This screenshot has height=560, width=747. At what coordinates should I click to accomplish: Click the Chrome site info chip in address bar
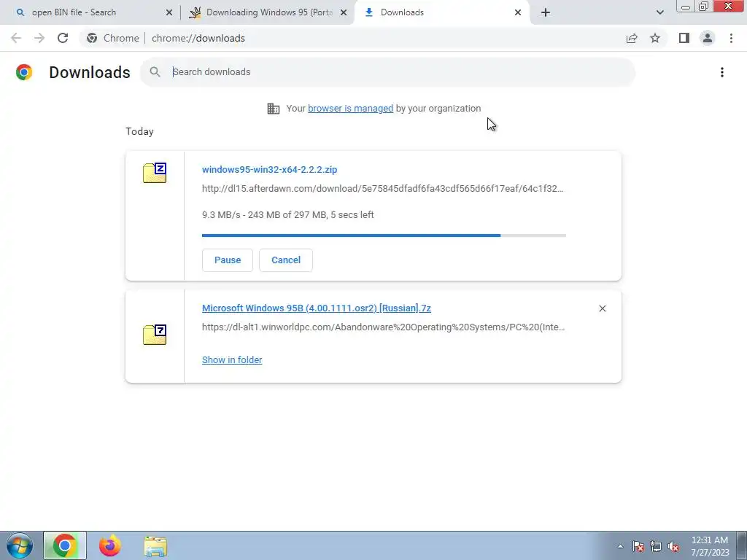tap(113, 38)
